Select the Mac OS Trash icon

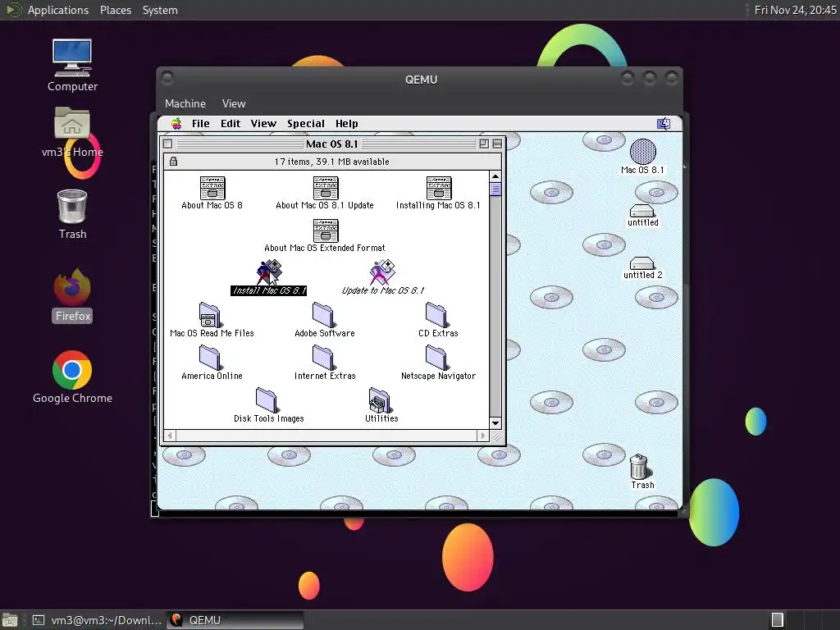tap(640, 466)
